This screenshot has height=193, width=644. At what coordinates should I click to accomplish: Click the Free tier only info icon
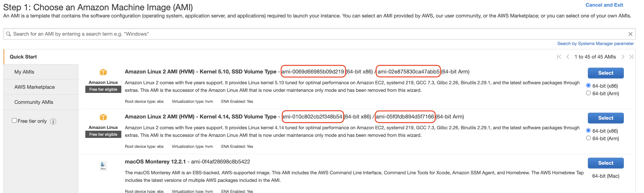tap(53, 122)
